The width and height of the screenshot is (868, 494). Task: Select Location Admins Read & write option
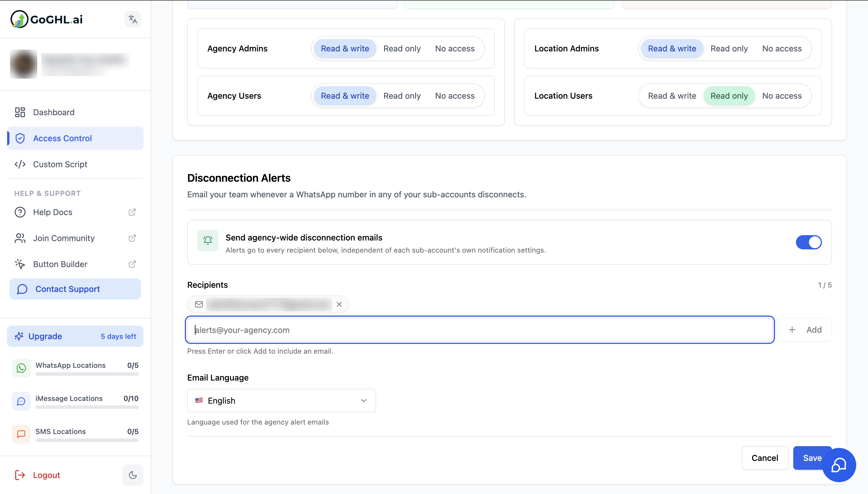[x=672, y=48]
